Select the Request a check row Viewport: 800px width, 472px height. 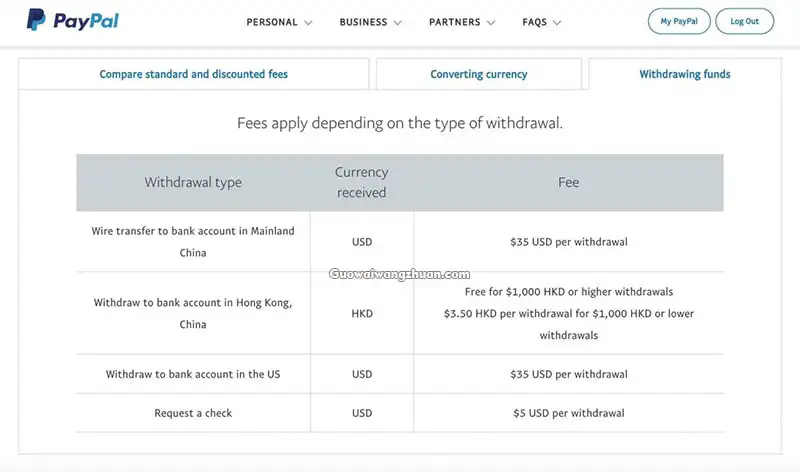coord(400,413)
